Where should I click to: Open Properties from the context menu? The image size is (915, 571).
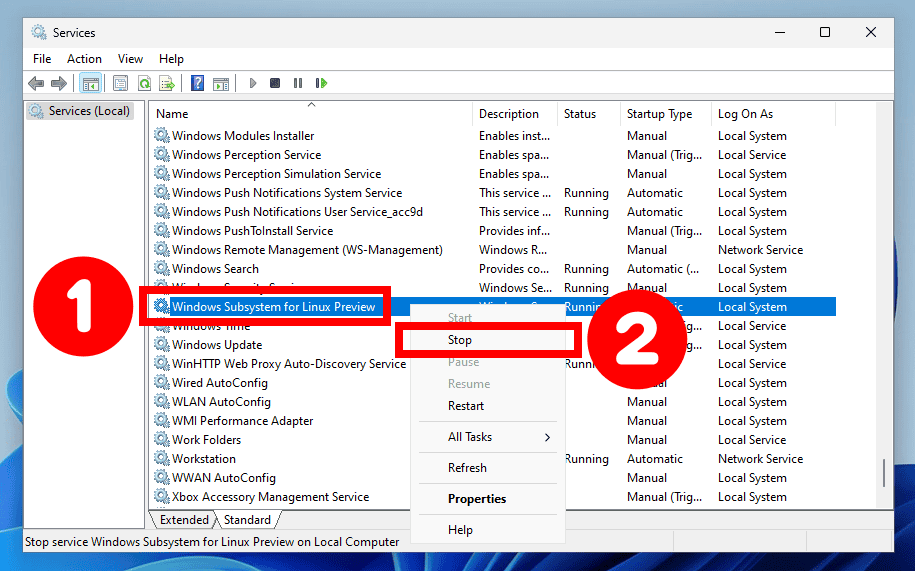pos(487,499)
